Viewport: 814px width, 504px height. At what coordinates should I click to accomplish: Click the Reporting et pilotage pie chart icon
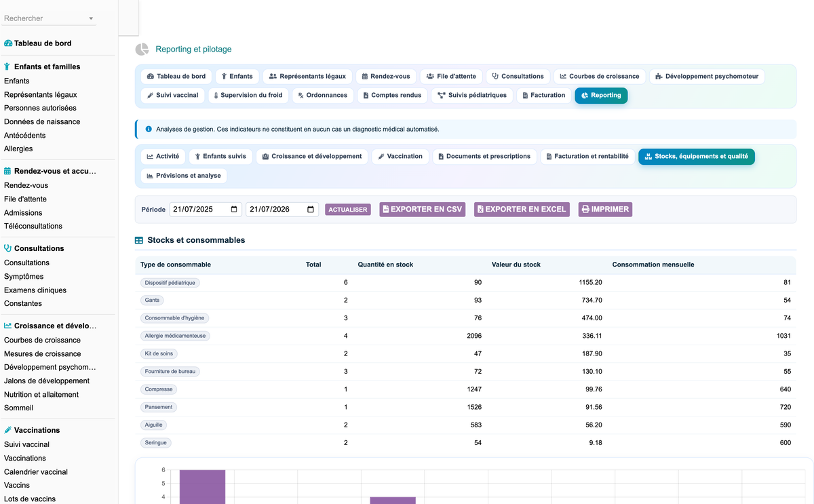(x=142, y=50)
